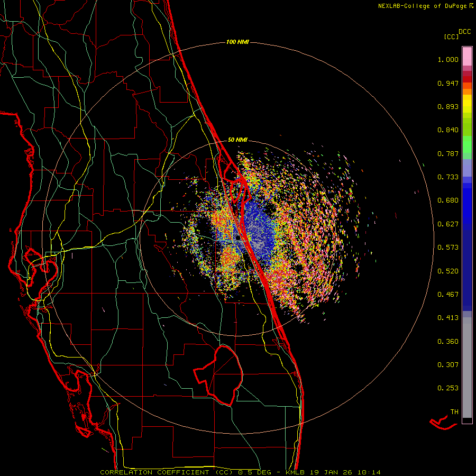Screen dimensions: 476x476
Task: Pick the lavender band above 0.733
Action: click(467, 169)
